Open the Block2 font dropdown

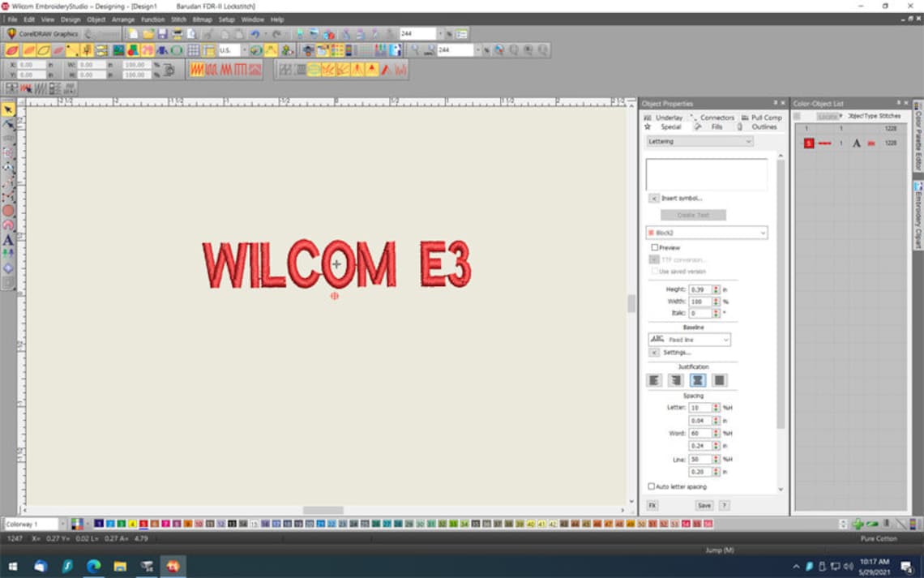[760, 233]
